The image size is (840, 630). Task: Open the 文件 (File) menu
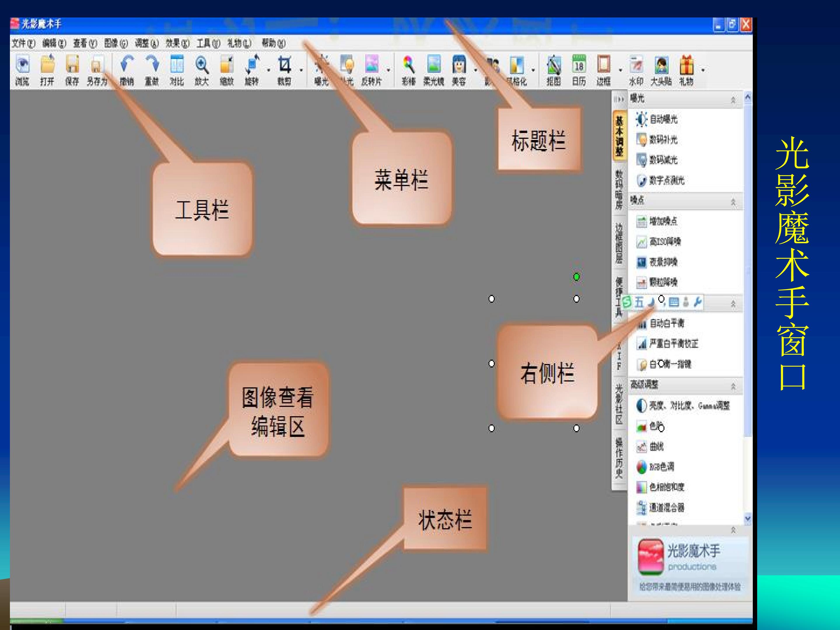click(23, 43)
